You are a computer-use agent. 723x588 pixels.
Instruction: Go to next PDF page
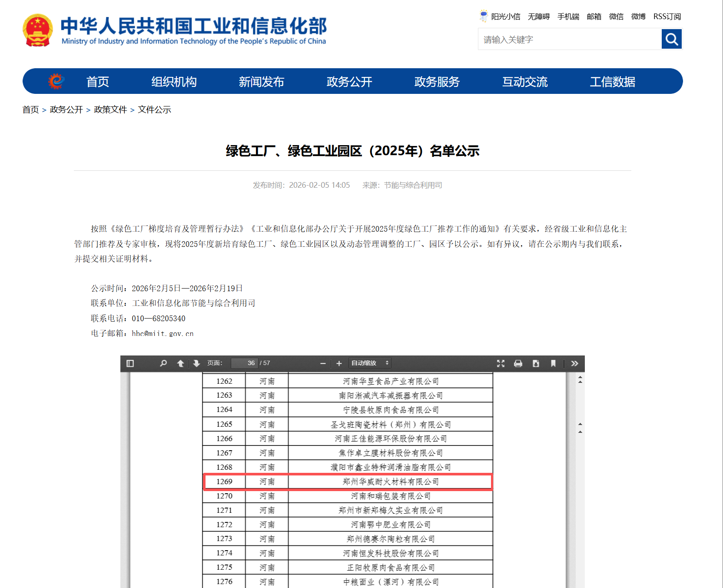point(196,363)
